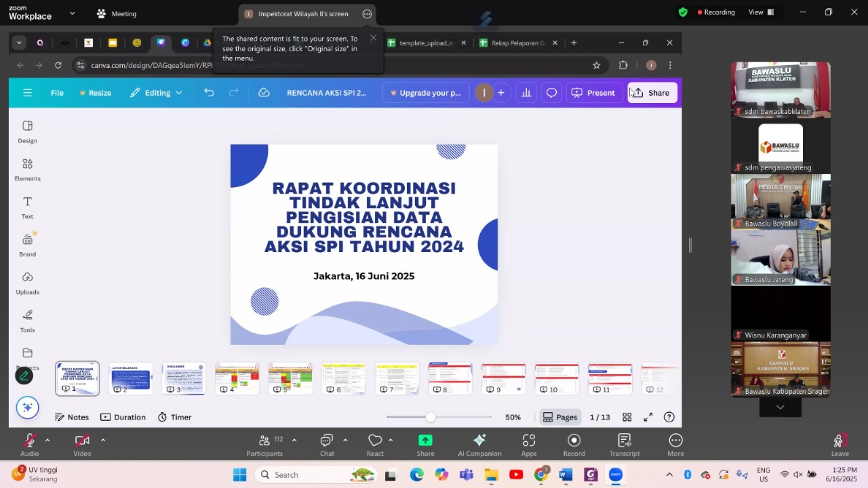868x488 pixels.
Task: Open the Elements panel in Canva
Action: point(27,169)
